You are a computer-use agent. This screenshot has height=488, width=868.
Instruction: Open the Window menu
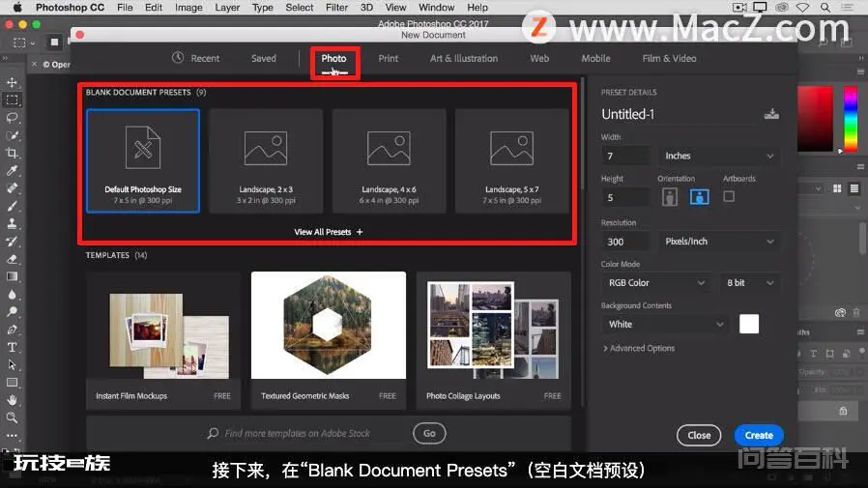[436, 8]
